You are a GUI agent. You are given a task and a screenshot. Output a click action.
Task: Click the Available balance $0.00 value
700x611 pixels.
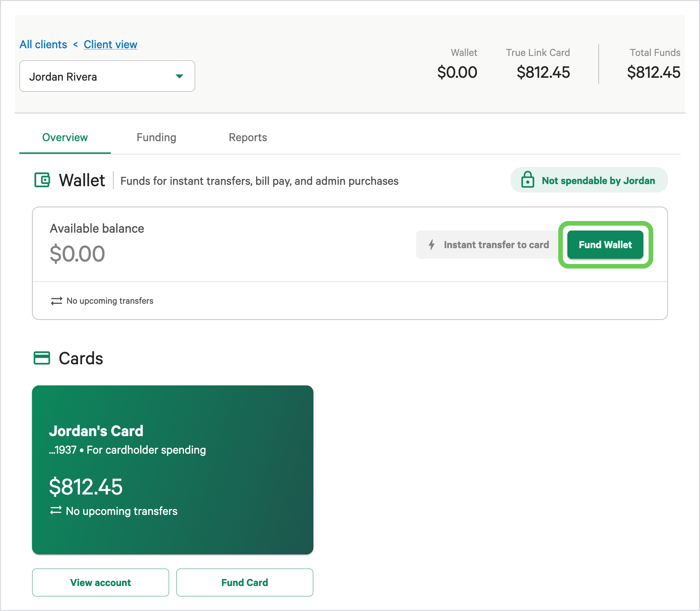pos(77,254)
